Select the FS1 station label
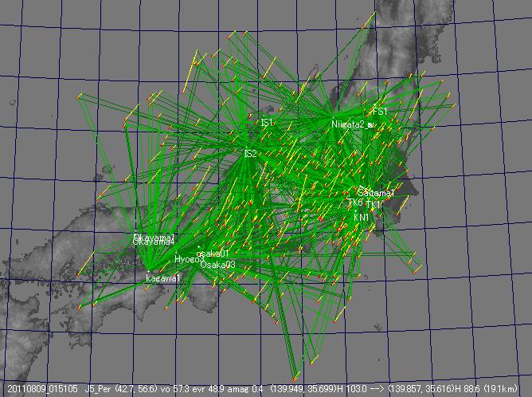 [380, 111]
